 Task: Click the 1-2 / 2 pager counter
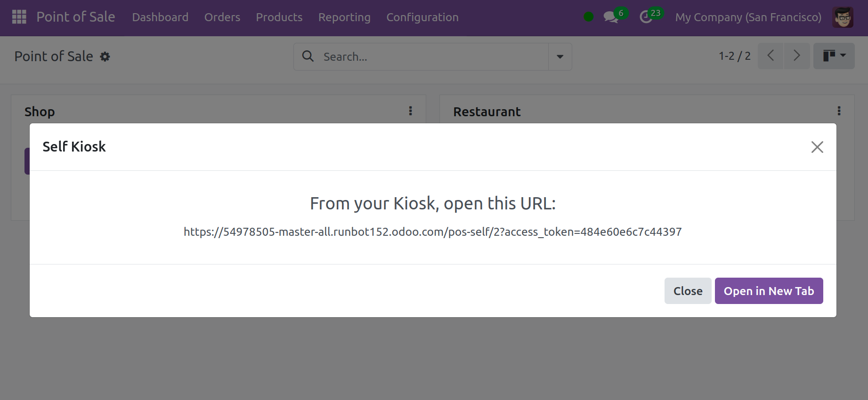[x=734, y=56]
